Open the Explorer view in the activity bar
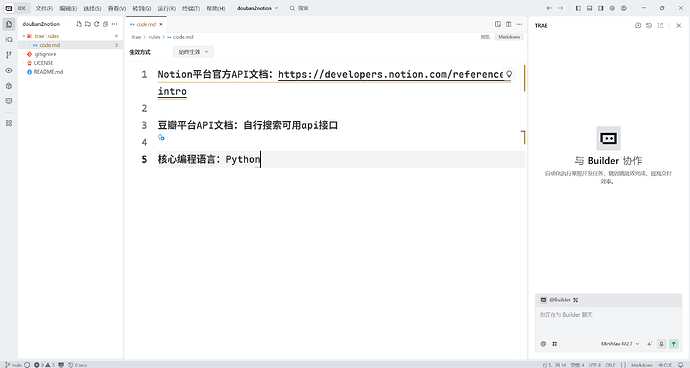This screenshot has height=368, width=690. coord(9,24)
